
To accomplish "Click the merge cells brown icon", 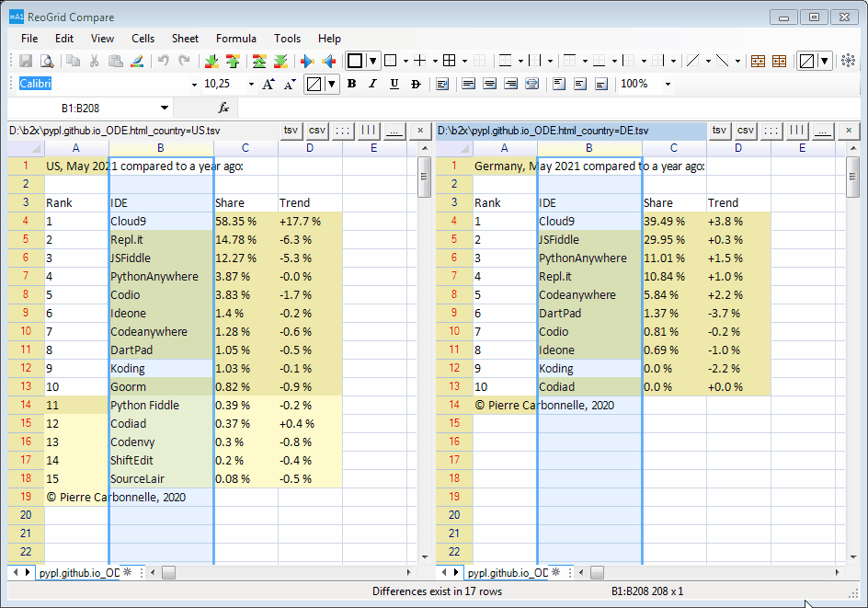I will [758, 61].
